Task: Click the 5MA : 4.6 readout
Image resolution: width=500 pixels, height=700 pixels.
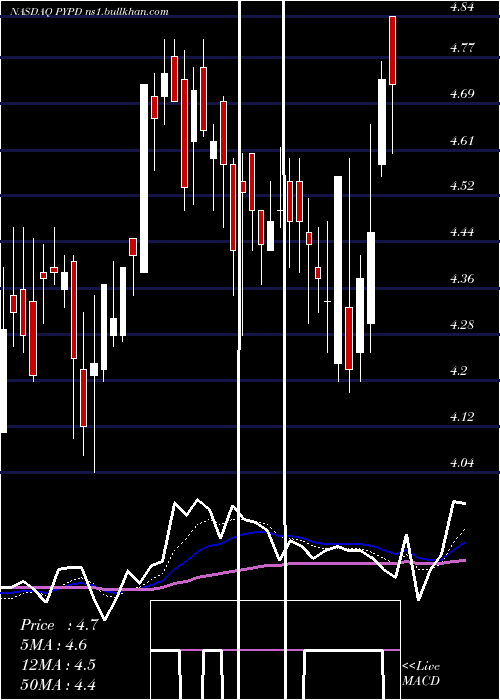Action: pos(54,645)
